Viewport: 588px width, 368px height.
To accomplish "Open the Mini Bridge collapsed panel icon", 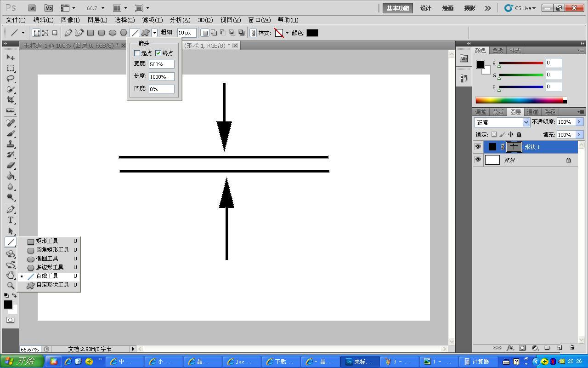I will (x=464, y=58).
